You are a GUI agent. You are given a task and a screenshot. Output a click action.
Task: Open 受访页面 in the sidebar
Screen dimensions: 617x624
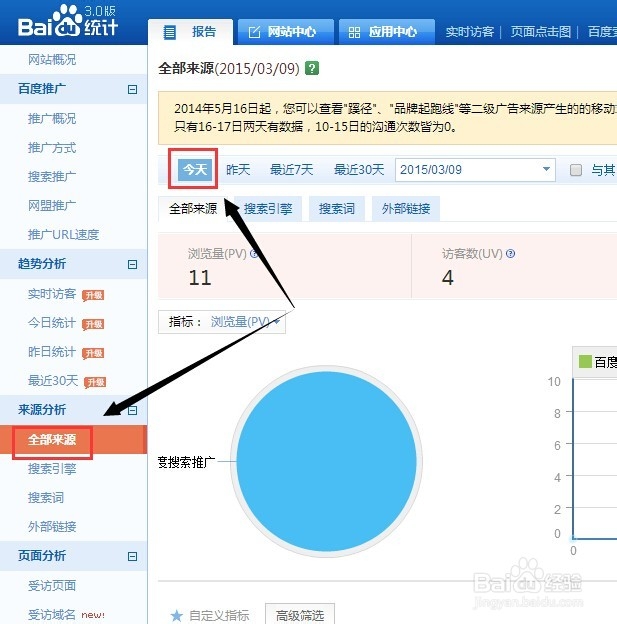[x=52, y=586]
